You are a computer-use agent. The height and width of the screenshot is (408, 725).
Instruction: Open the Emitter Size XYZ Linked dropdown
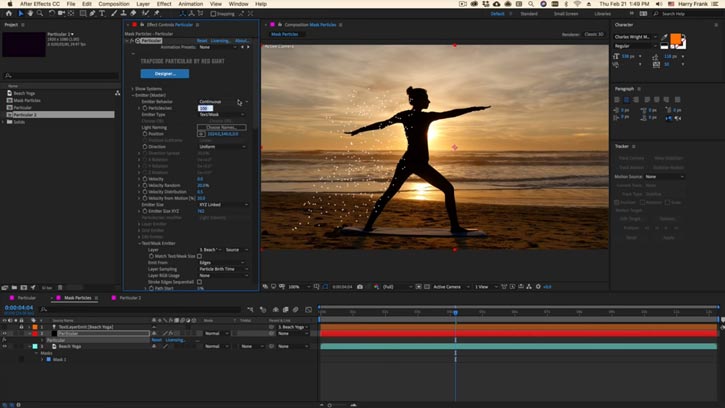pos(223,204)
